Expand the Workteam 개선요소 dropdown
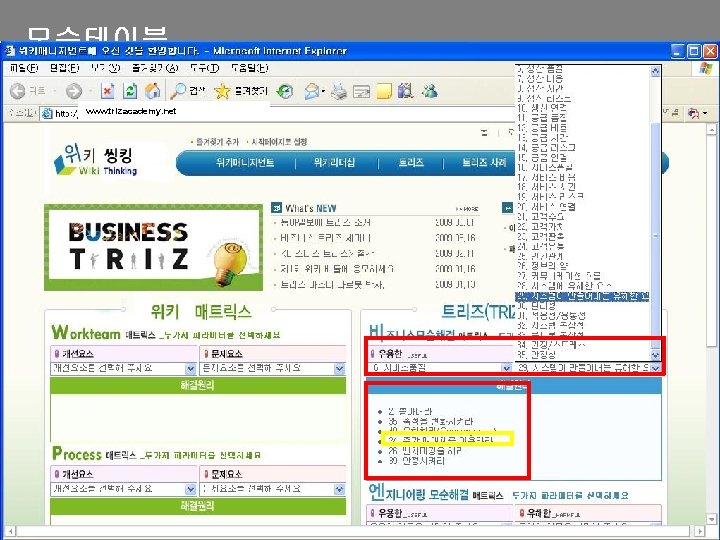720x540 pixels. [191, 368]
